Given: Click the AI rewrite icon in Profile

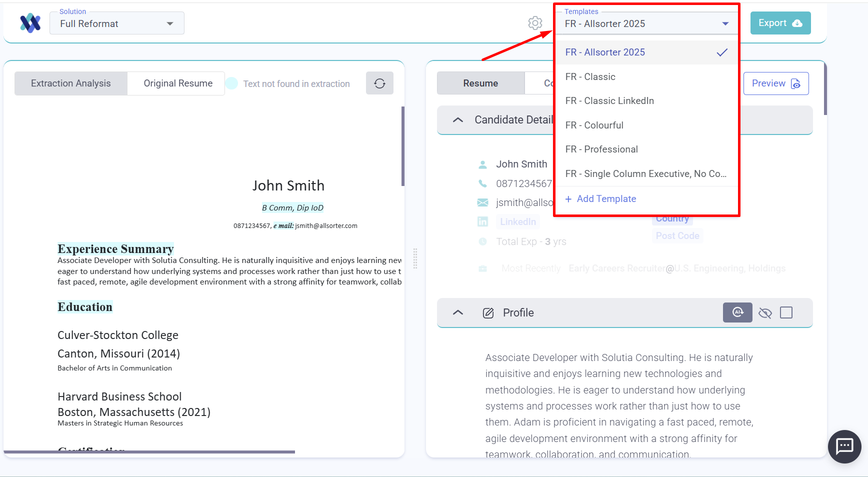Looking at the screenshot, I should (737, 312).
